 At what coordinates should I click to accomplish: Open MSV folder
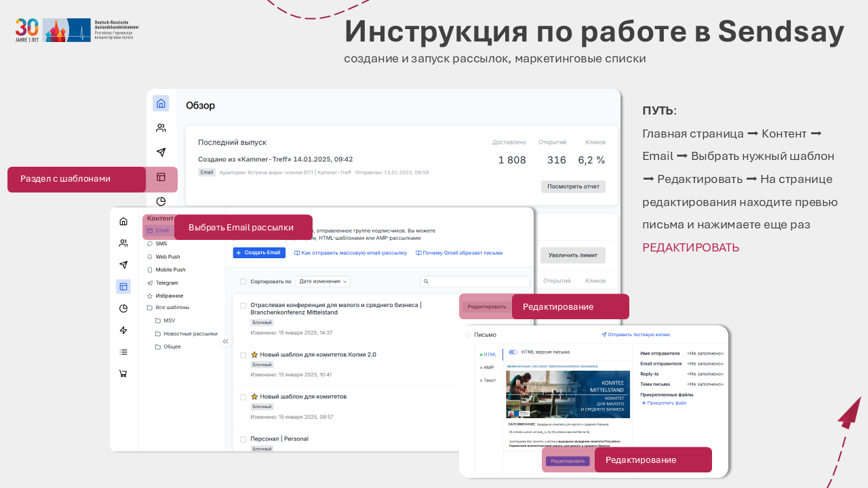(x=168, y=321)
